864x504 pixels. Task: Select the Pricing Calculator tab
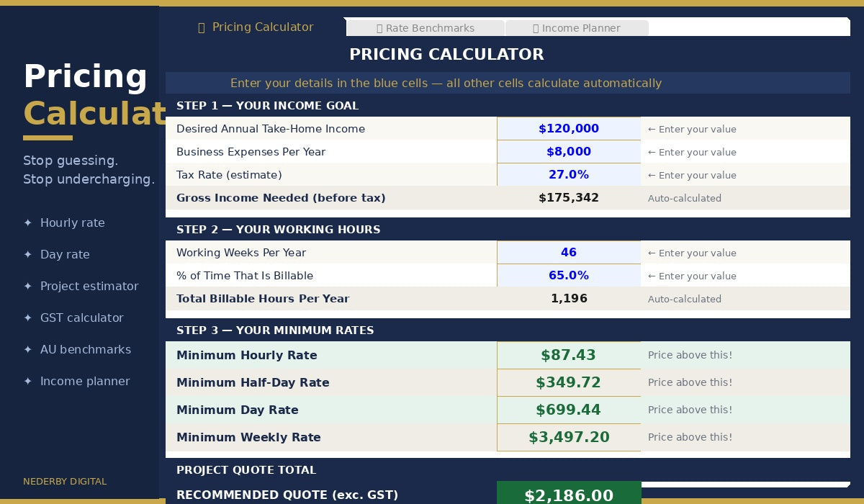click(256, 27)
